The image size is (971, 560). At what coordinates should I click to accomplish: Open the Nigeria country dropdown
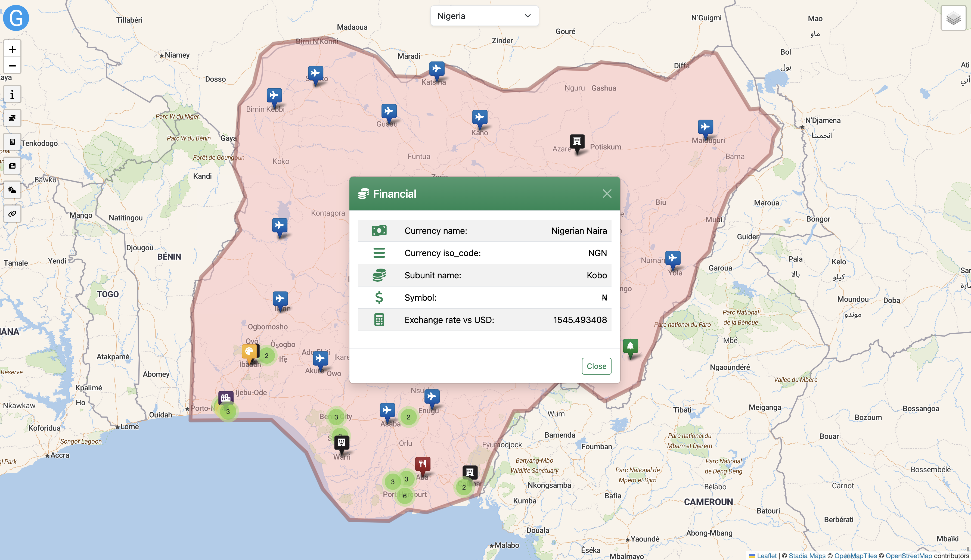[484, 16]
